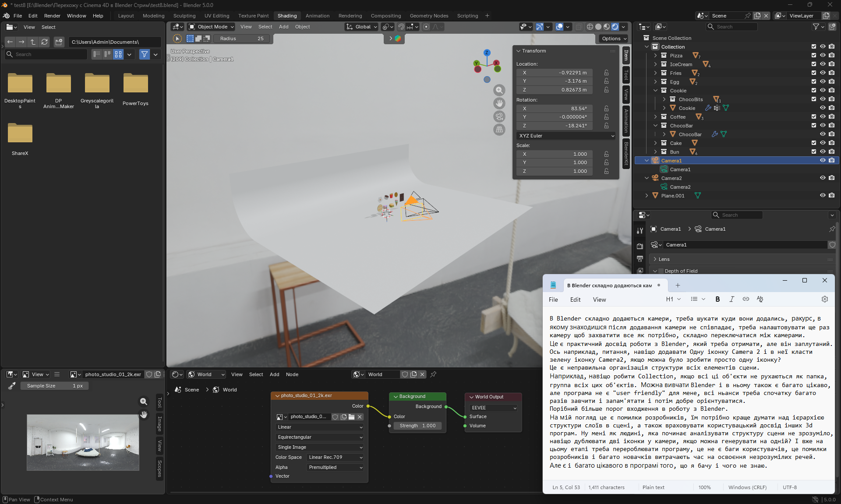The height and width of the screenshot is (504, 841).
Task: Click the refresh icon in file browser
Action: 44,42
